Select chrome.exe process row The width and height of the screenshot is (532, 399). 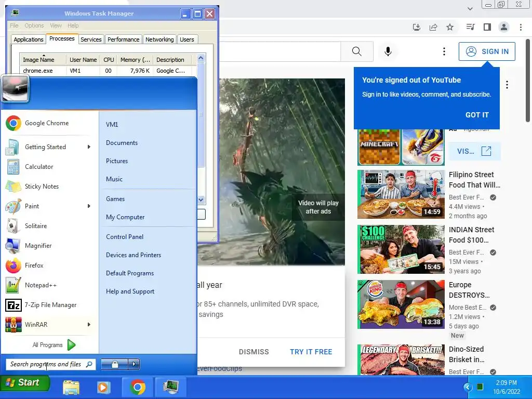pyautogui.click(x=108, y=71)
